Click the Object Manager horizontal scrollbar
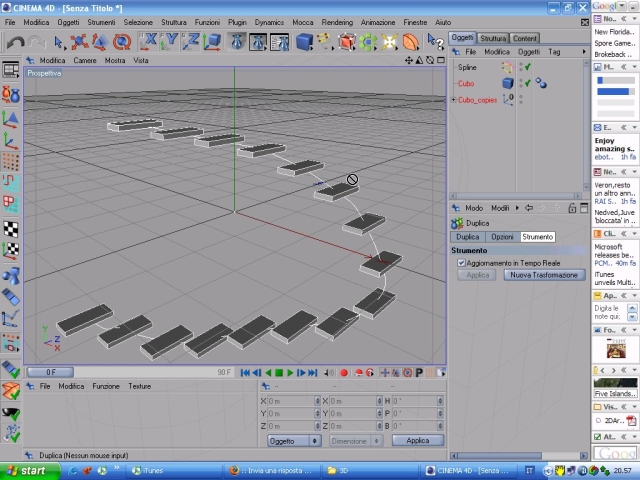Viewport: 640px width, 480px height. [515, 196]
